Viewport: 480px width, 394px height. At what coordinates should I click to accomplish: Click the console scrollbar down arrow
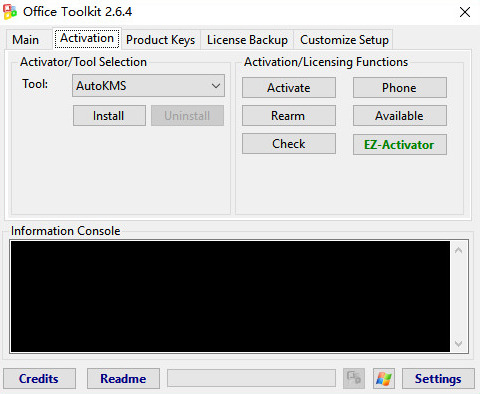click(x=459, y=344)
